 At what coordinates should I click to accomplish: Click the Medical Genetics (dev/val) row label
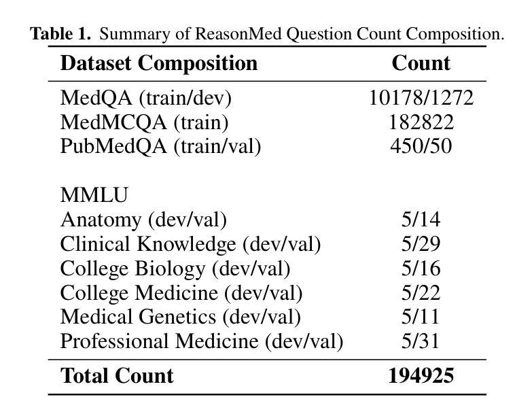(180, 316)
